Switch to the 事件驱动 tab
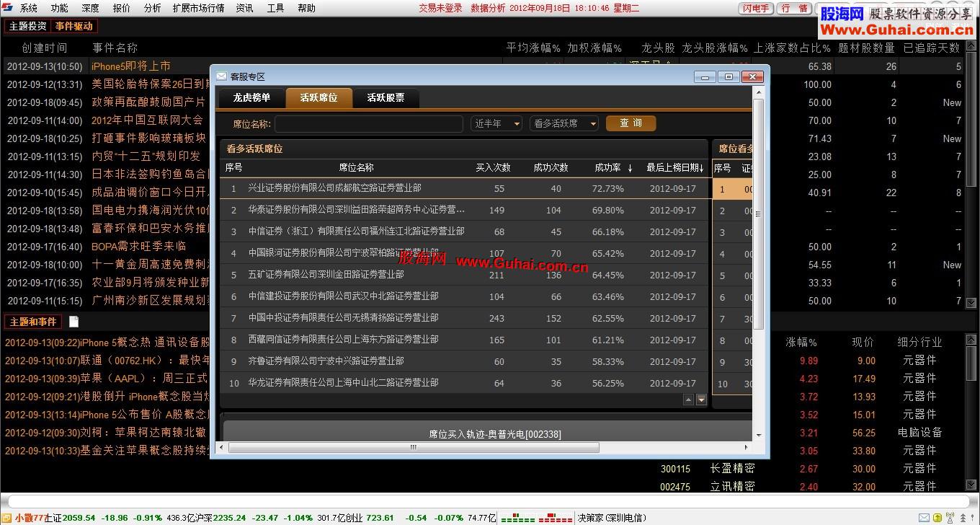Image resolution: width=980 pixels, height=525 pixels. click(74, 26)
